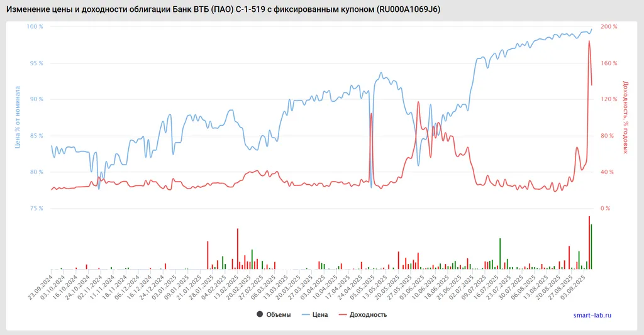The height and width of the screenshot is (335, 644).
Task: Click the 0 % label on the right axis
Action: click(x=606, y=209)
